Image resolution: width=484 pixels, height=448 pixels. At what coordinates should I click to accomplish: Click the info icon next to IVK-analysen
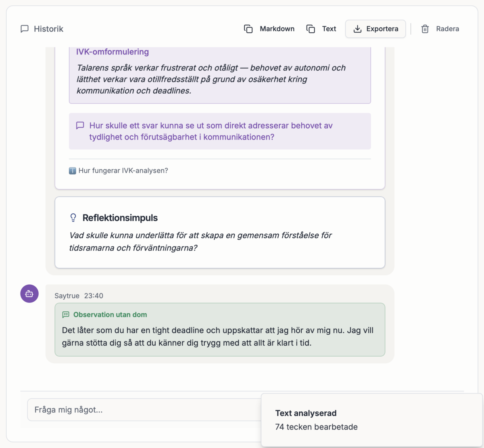[73, 171]
